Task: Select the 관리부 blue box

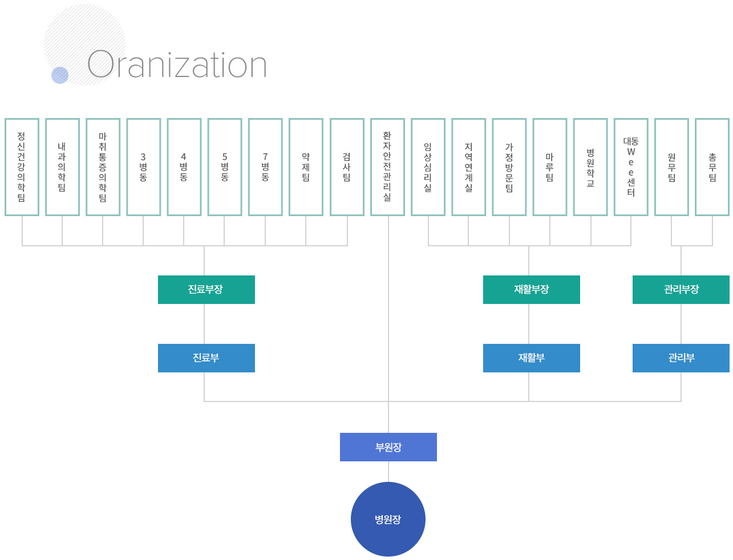Action: pos(681,358)
